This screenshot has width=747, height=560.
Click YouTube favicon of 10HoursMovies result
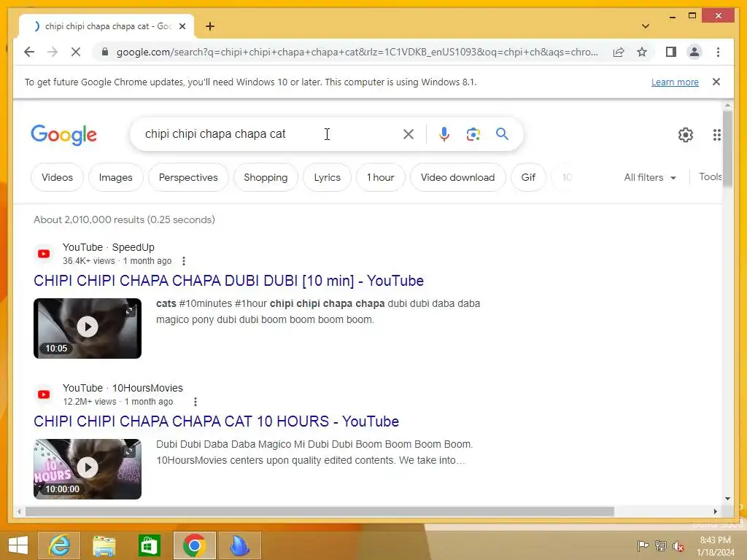(x=44, y=394)
